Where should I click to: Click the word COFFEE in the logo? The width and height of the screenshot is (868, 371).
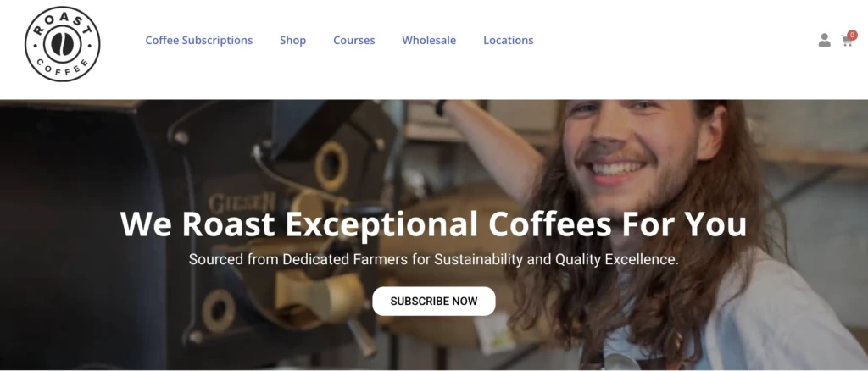point(62,69)
